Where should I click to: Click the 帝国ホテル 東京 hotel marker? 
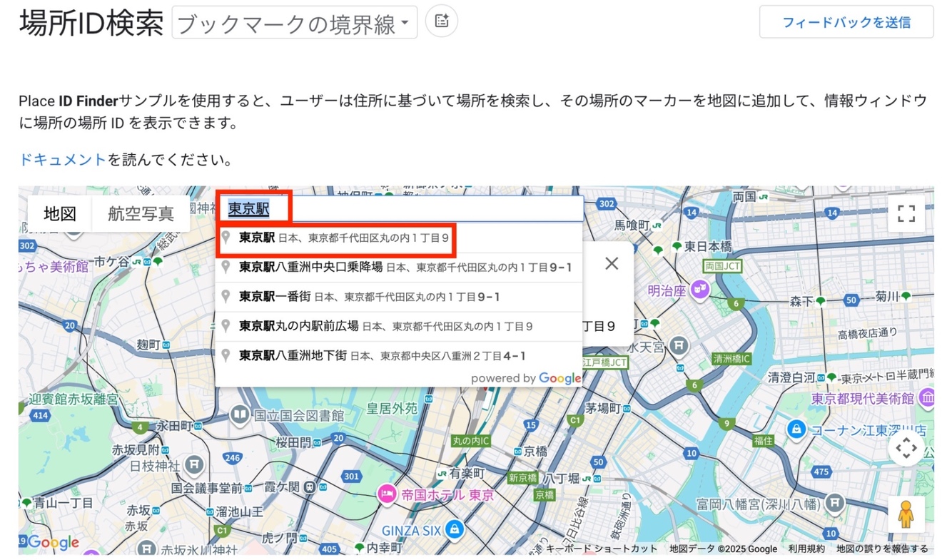pos(388,494)
